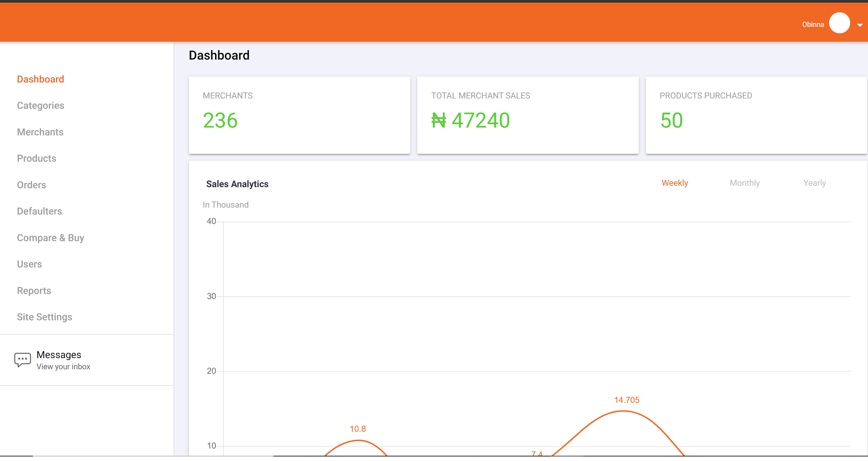
Task: Click the Products Purchased value 50
Action: tap(671, 120)
